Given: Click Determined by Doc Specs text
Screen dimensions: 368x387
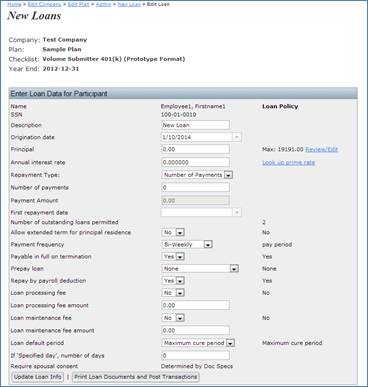Looking at the screenshot, I should [x=197, y=366].
